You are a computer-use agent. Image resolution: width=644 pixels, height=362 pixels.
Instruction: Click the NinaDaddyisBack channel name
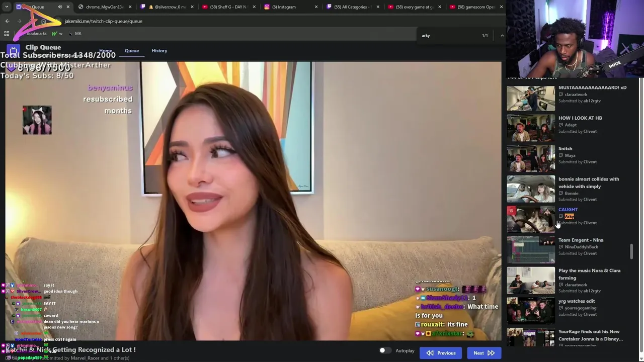pyautogui.click(x=581, y=247)
